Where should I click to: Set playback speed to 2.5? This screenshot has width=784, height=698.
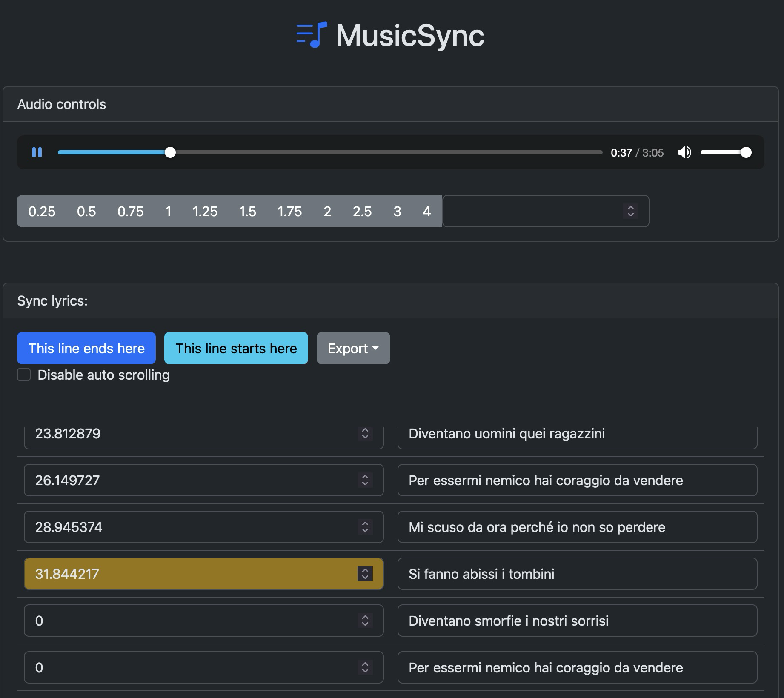click(x=362, y=211)
